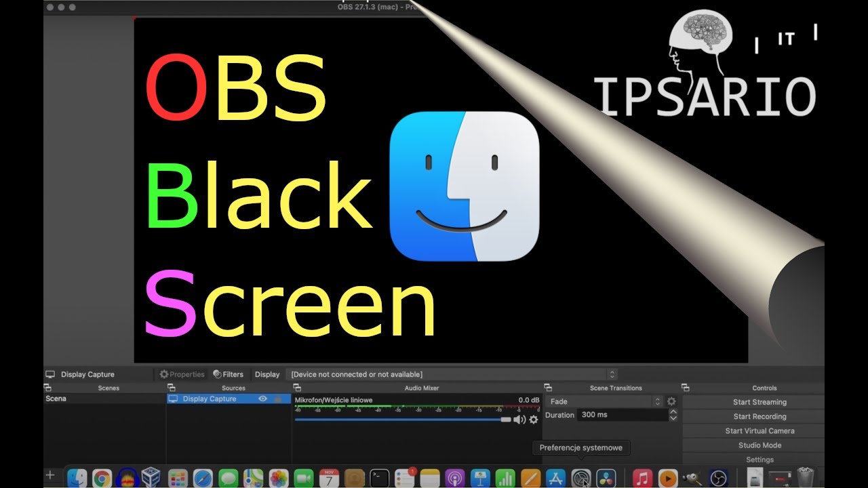Launch Safari from the dock

[x=203, y=478]
